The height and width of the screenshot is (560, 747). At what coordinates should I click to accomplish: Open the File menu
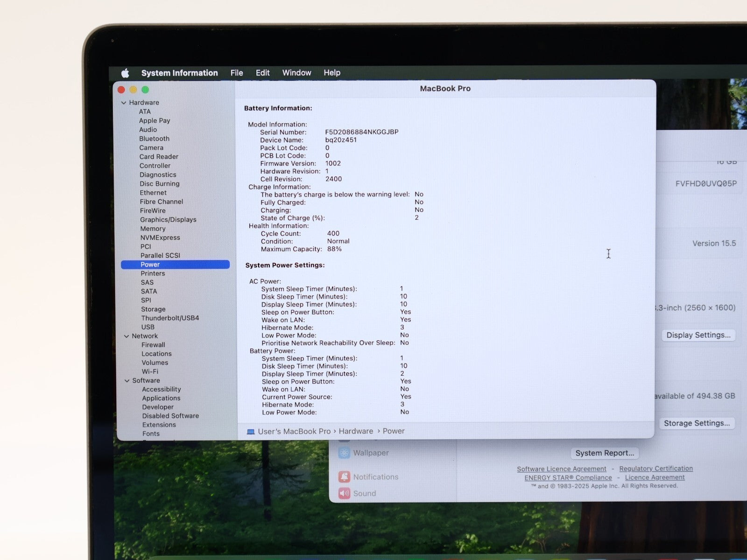[x=237, y=73]
